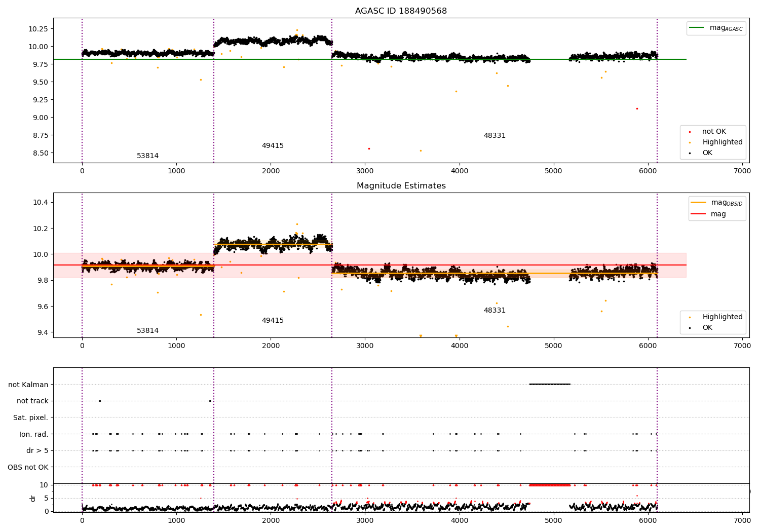Image resolution: width=760 pixels, height=532 pixels.
Task: Click the black 'not Kalman' flagged segment
Action: [x=550, y=384]
